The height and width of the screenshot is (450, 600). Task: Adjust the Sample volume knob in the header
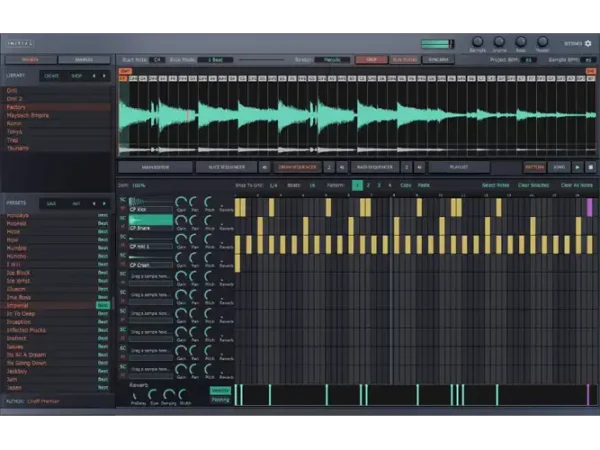(x=477, y=42)
